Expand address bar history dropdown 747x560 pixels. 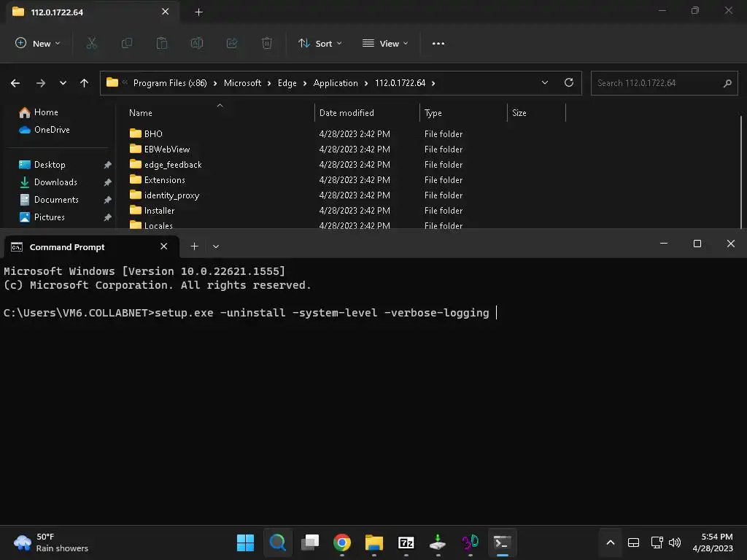click(x=545, y=83)
